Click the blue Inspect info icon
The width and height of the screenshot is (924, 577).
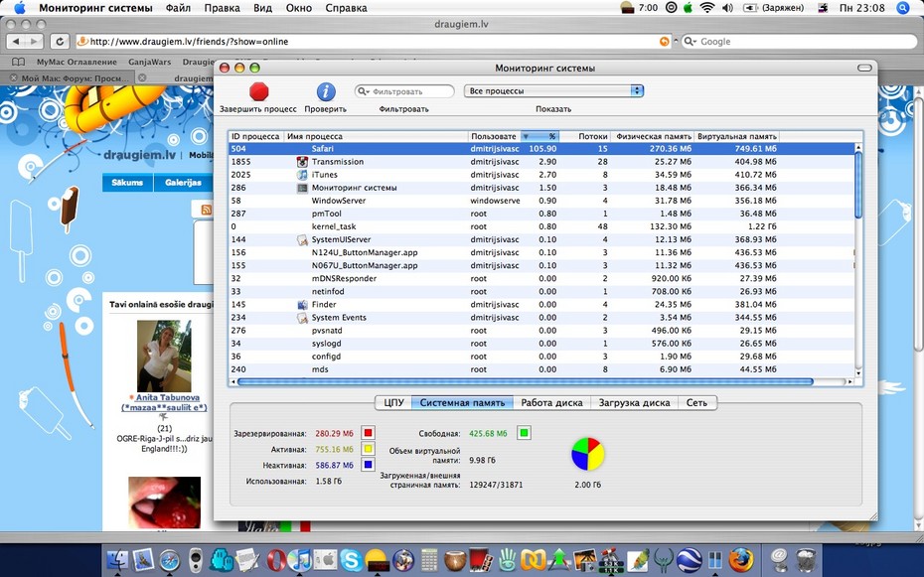pyautogui.click(x=326, y=91)
